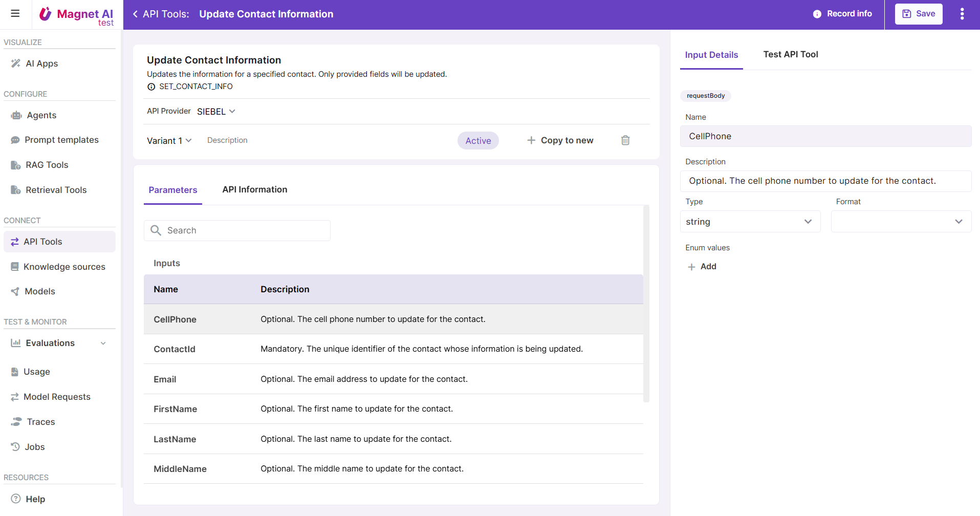Click the Record info icon
The height and width of the screenshot is (516, 980).
point(817,14)
